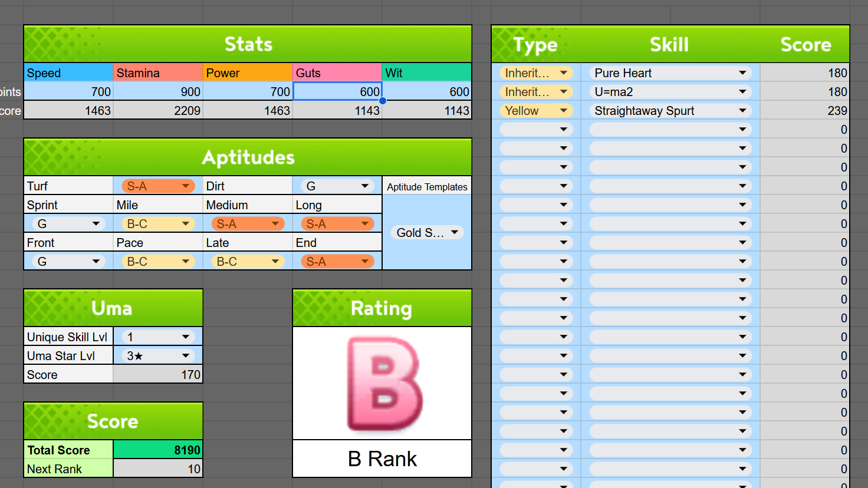Expand the Sprint distance aptitude dropdown
Screen dimensions: 868x488
click(x=68, y=224)
